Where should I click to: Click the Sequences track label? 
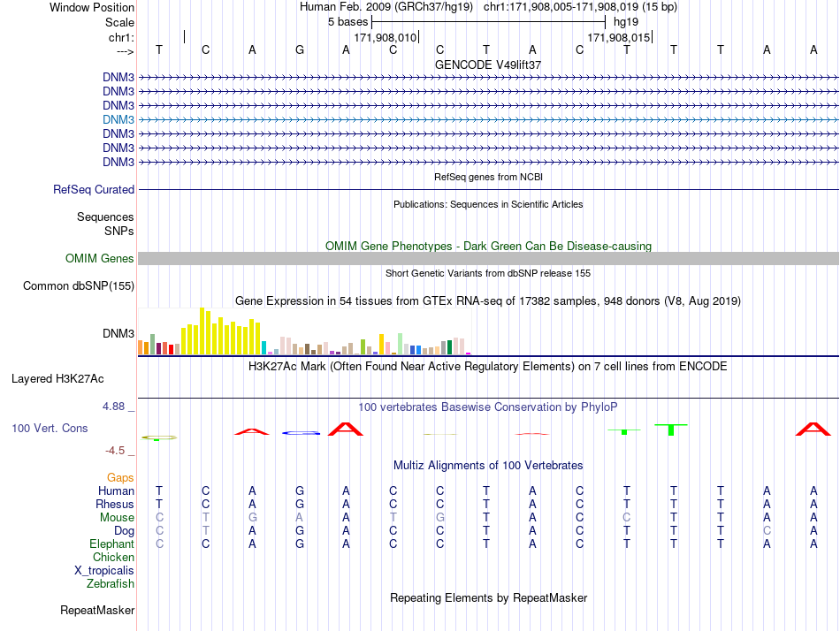[105, 217]
